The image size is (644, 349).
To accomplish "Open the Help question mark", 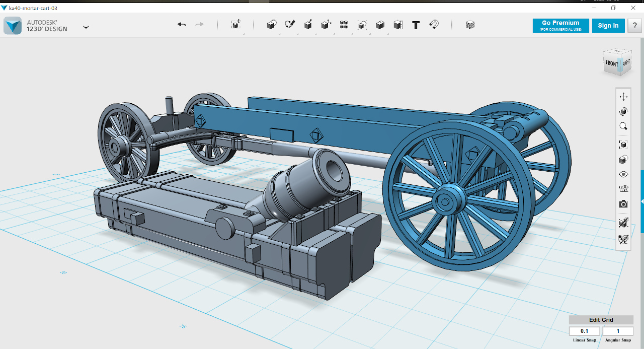I will click(634, 26).
